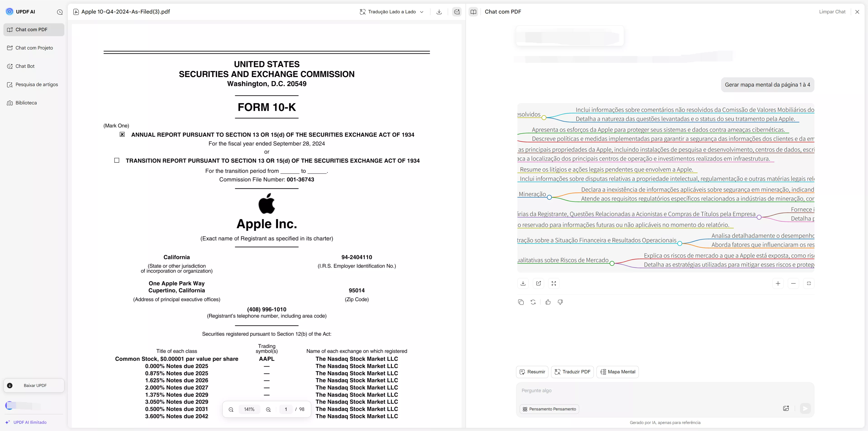The width and height of the screenshot is (868, 431).
Task: Click the 141% zoom level field
Action: pos(249,410)
